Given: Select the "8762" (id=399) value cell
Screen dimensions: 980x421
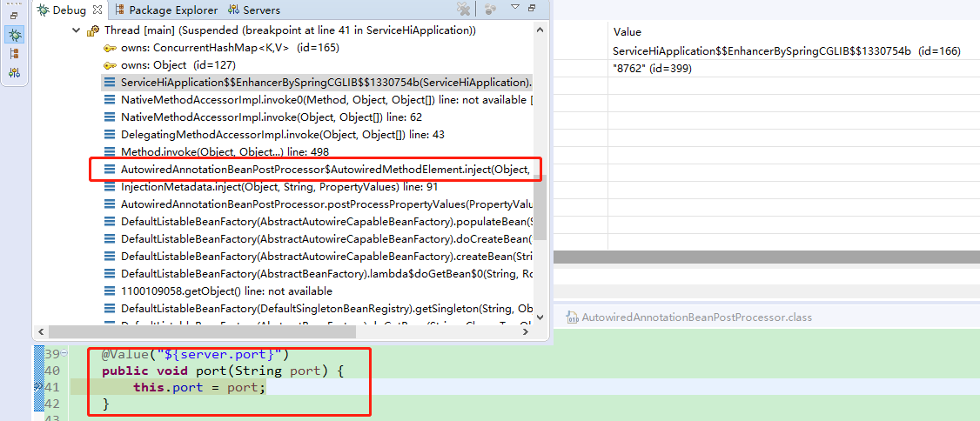Looking at the screenshot, I should click(653, 69).
